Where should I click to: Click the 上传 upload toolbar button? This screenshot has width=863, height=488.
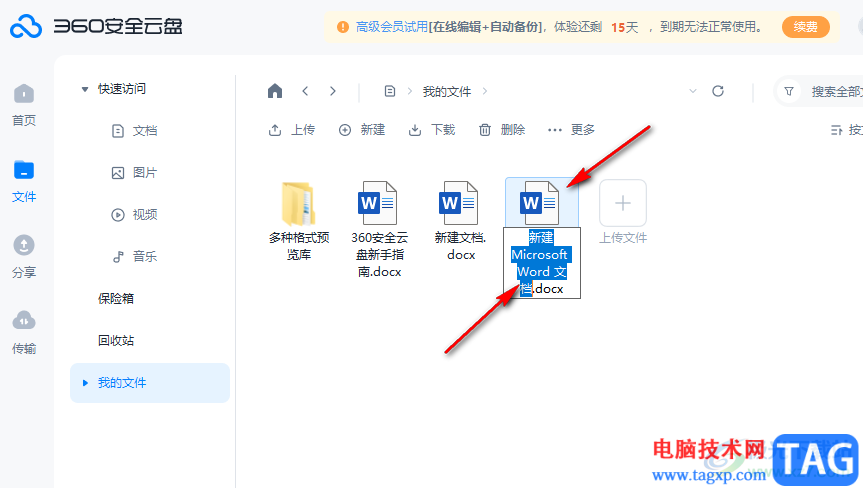click(291, 130)
